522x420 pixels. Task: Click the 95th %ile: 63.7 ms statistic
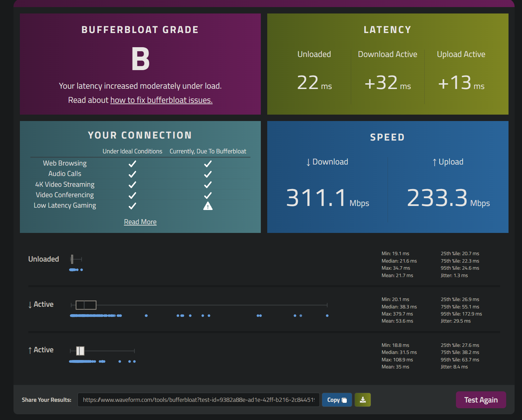460,360
